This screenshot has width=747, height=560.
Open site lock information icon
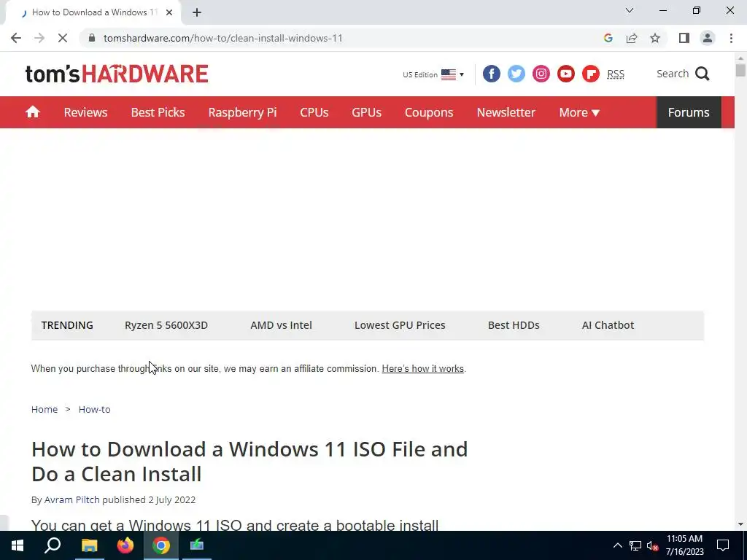pyautogui.click(x=92, y=38)
